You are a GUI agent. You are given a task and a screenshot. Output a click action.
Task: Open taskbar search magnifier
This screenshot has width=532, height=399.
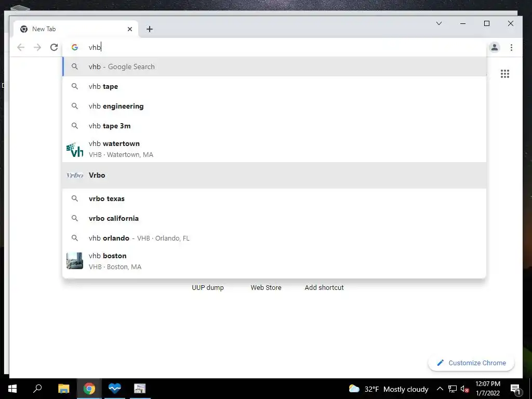click(x=37, y=389)
